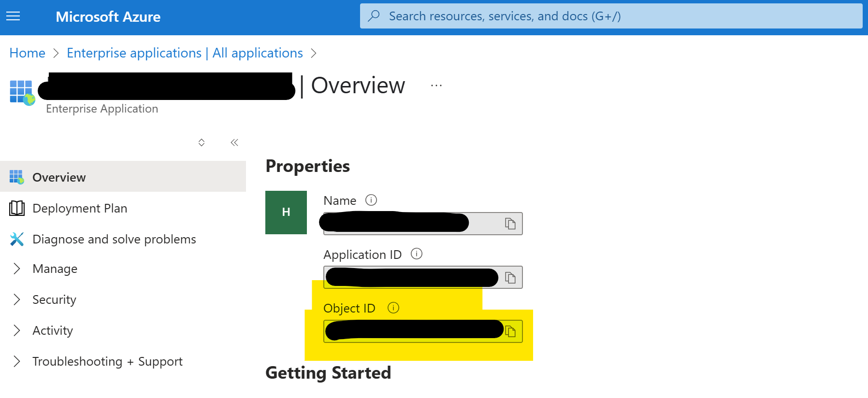Open the hamburger portal menu

coord(13,16)
